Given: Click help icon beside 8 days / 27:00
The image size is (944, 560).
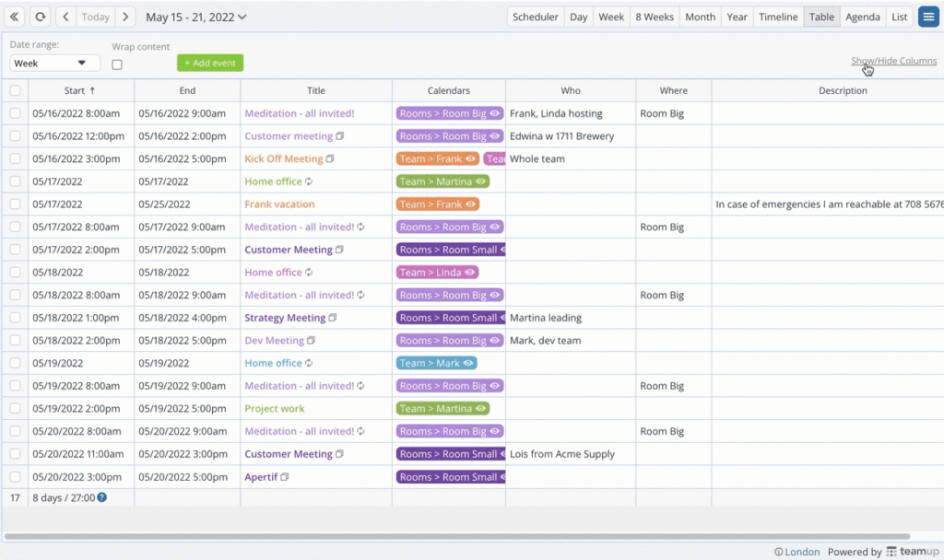Looking at the screenshot, I should click(x=102, y=497).
